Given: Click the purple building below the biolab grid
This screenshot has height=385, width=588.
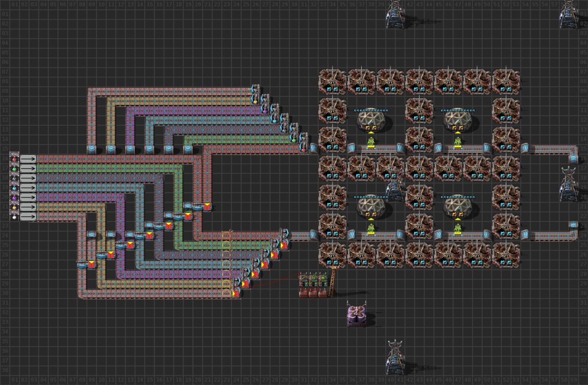Looking at the screenshot, I should coord(356,315).
